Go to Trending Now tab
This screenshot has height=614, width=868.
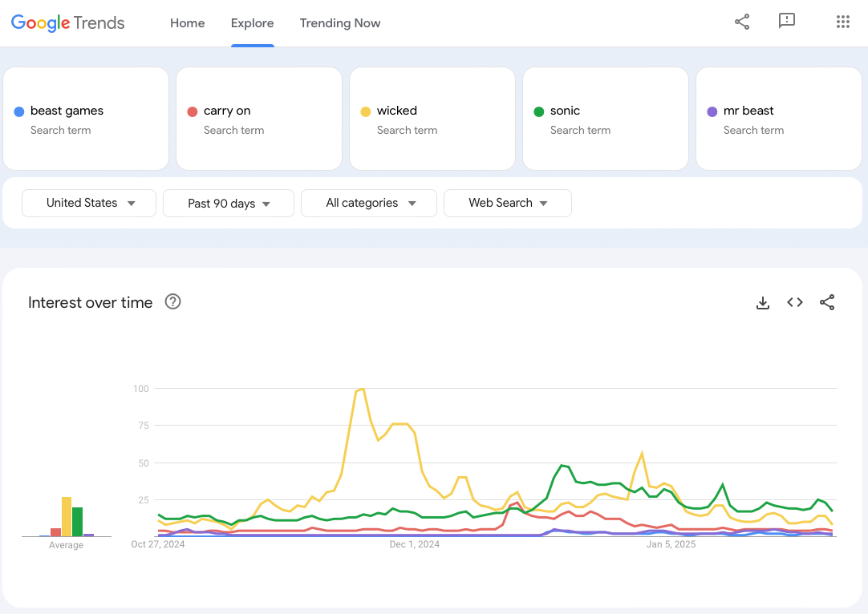(340, 23)
